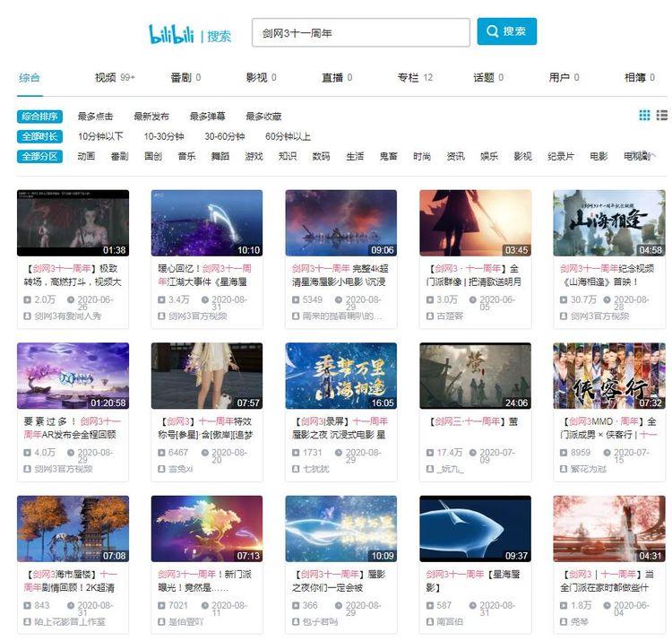Open uploader 七犹犹 profile link
Screen dimensions: 672x641
coord(316,469)
